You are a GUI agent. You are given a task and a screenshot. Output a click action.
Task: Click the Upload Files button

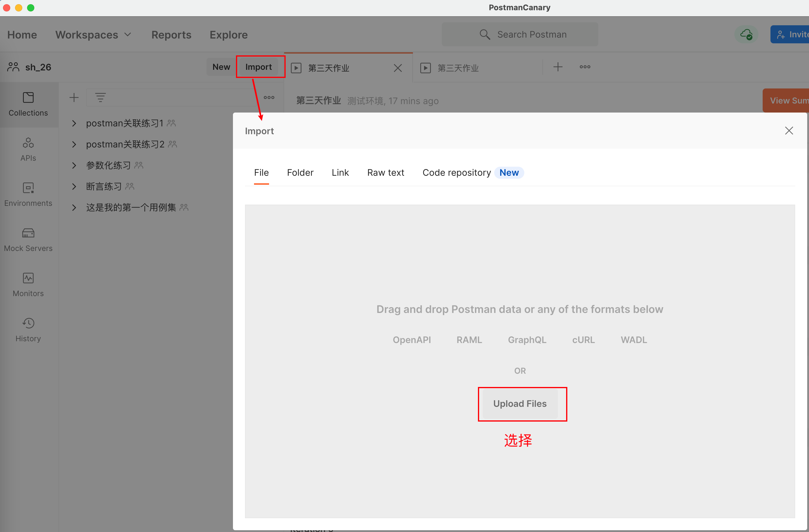[x=520, y=404]
